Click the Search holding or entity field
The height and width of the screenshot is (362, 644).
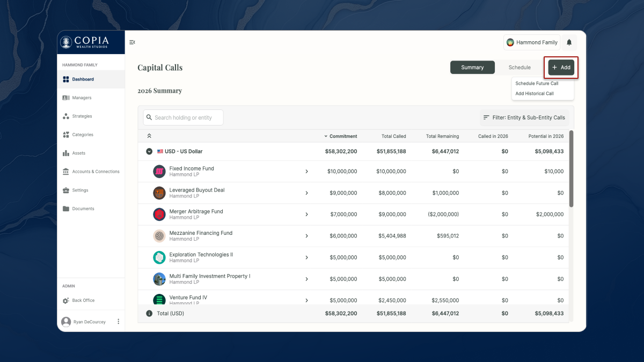pos(183,117)
